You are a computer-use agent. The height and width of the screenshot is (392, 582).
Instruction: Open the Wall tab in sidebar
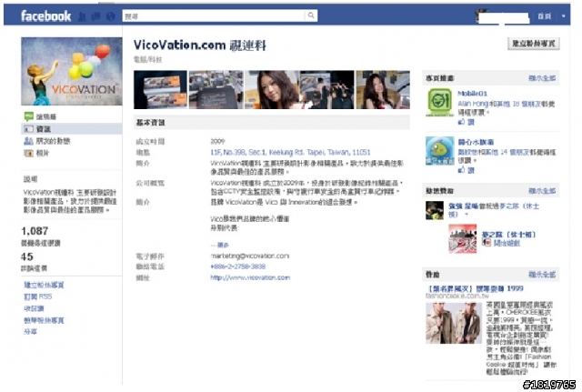(46, 116)
